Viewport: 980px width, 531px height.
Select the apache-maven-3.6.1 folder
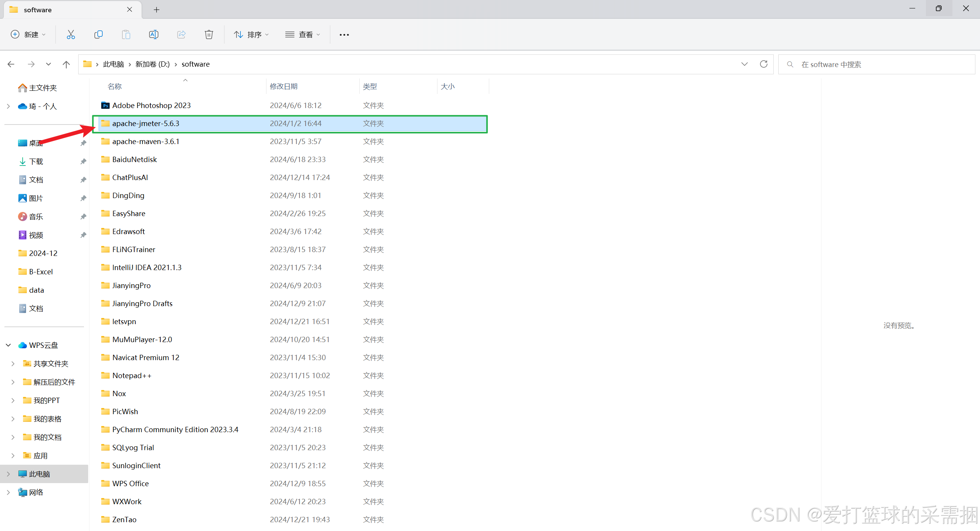146,141
